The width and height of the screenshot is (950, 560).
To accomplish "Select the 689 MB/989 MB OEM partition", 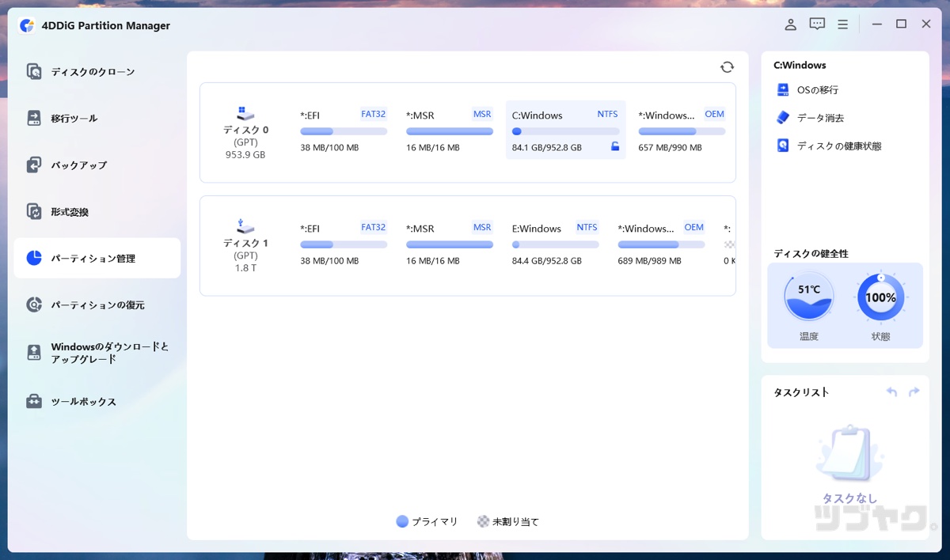I will tap(661, 244).
